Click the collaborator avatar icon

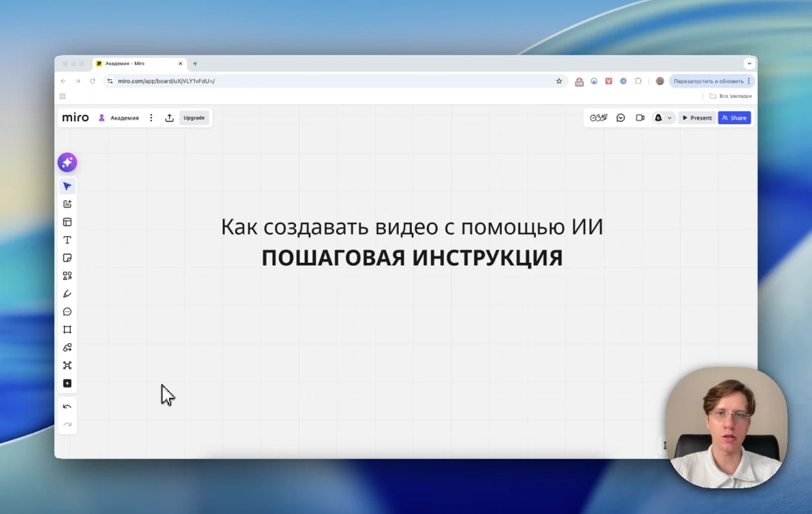click(x=658, y=118)
